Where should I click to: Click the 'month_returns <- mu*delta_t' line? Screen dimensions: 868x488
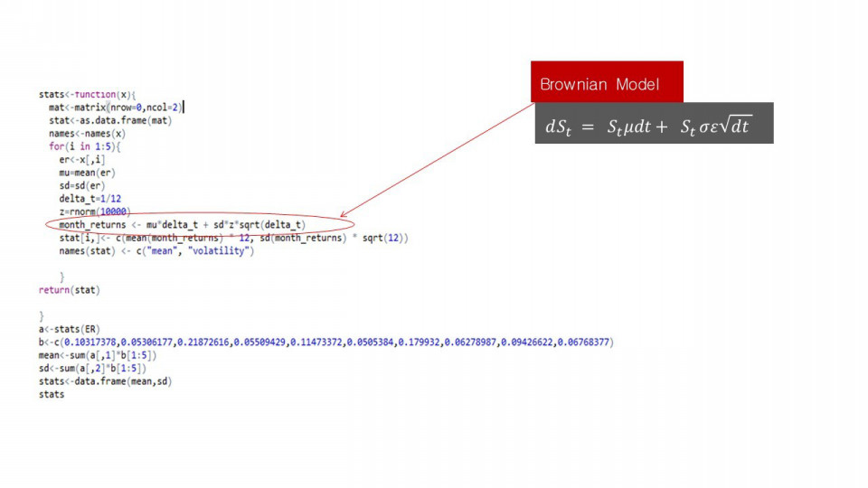click(182, 225)
